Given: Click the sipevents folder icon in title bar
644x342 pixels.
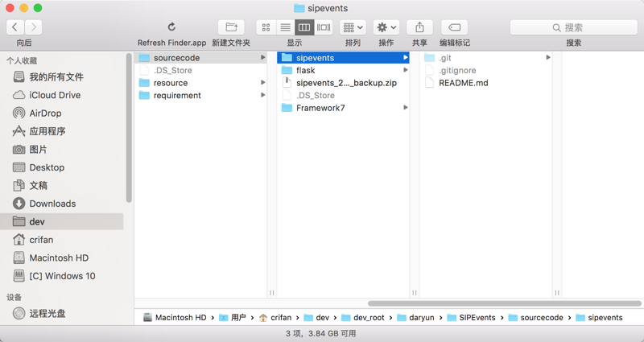Looking at the screenshot, I should click(299, 8).
